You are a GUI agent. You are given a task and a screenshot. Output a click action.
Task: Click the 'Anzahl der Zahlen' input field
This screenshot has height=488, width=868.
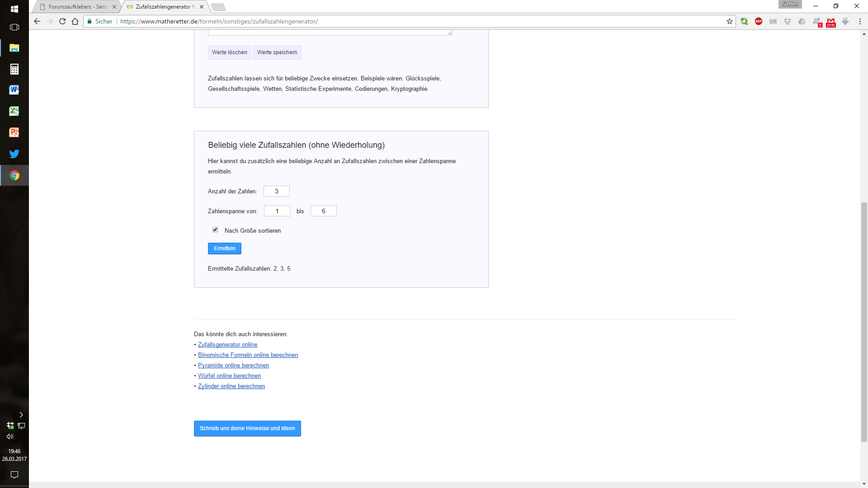click(277, 191)
